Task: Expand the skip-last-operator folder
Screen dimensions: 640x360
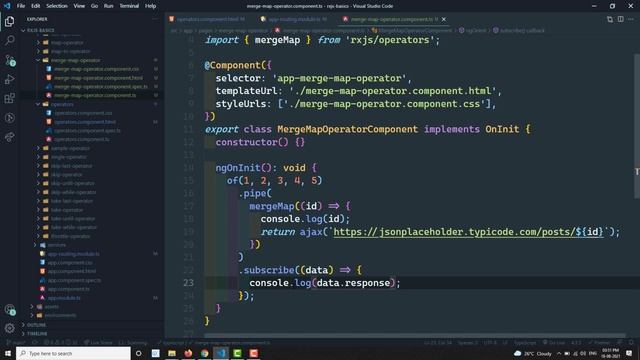Action: (x=71, y=166)
